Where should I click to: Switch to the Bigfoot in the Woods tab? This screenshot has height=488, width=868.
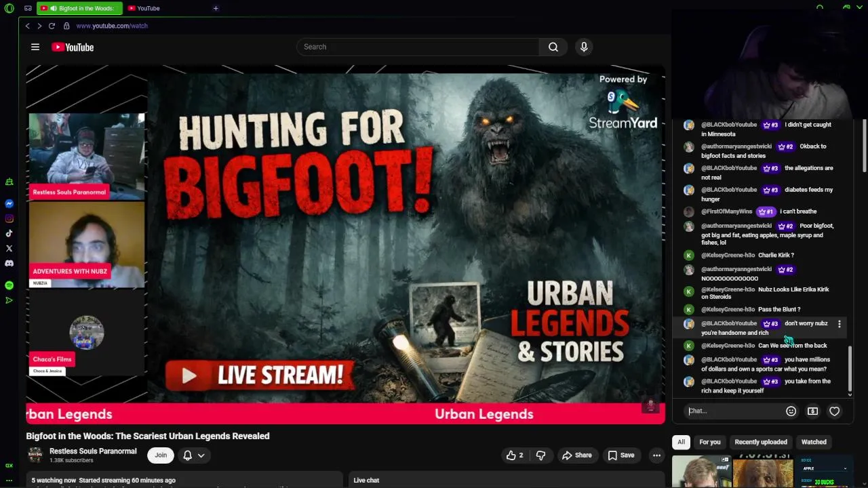pos(80,8)
